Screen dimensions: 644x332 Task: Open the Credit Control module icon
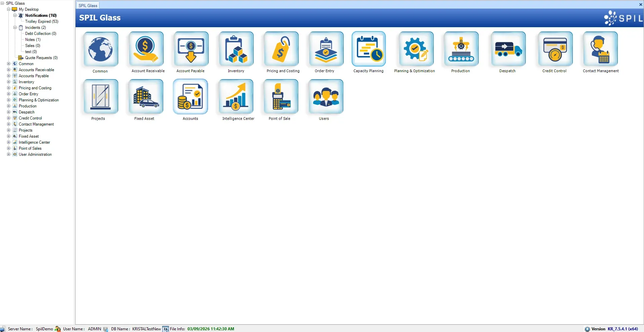555,49
